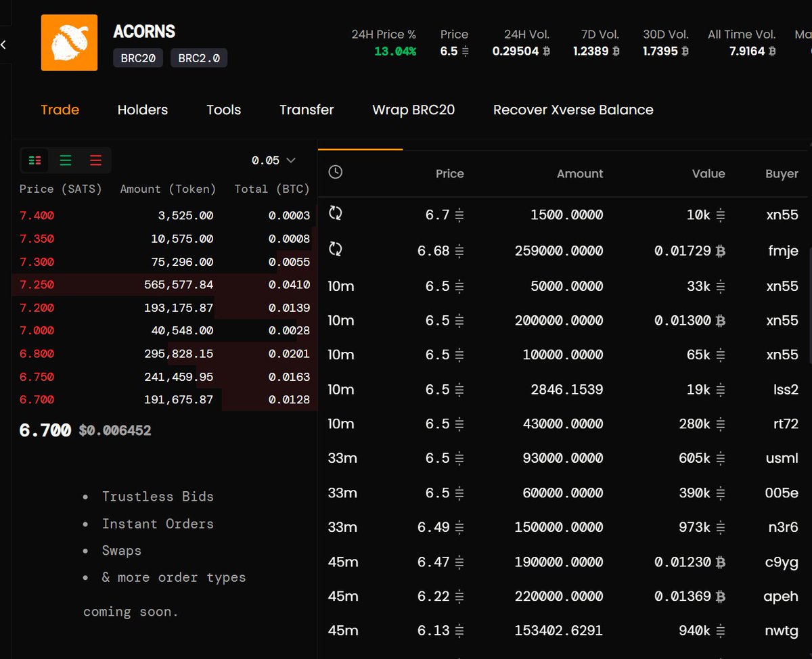Show only sell orders (red lines icon)
Screen dimensions: 812x659
95,160
